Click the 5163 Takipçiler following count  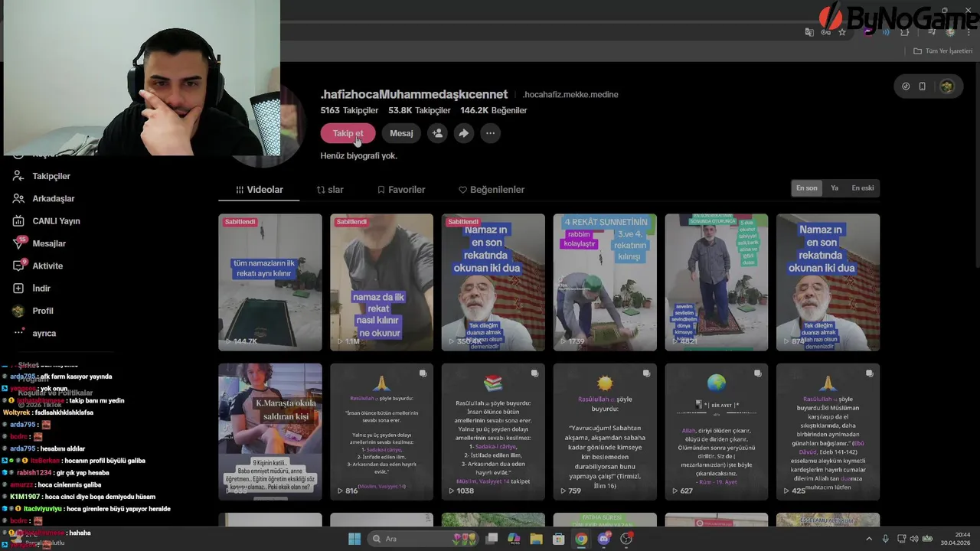349,110
